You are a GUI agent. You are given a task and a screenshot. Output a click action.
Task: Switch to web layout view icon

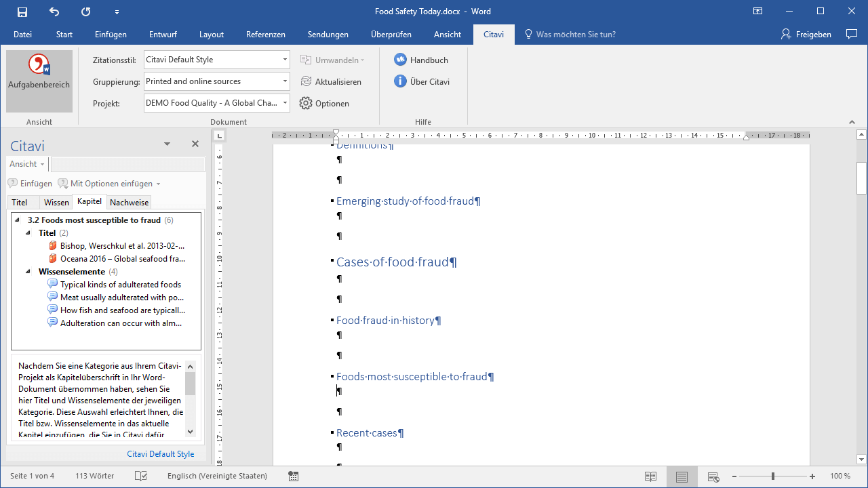coord(713,476)
